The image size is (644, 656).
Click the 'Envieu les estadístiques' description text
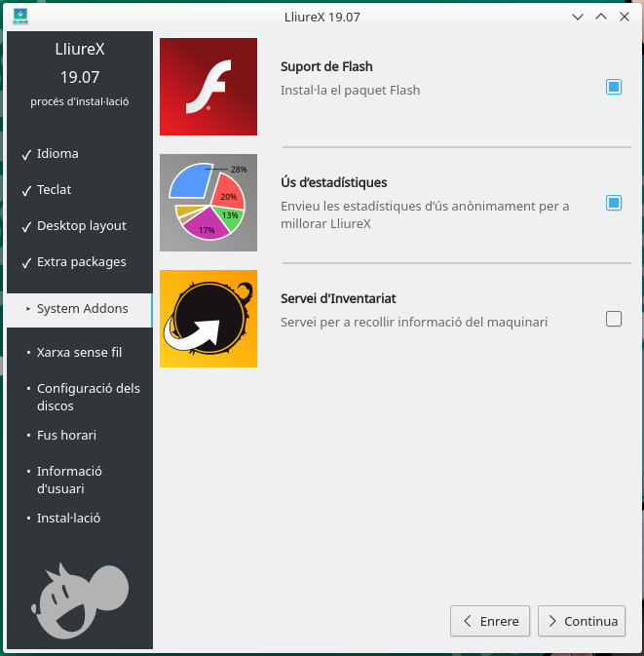pyautogui.click(x=425, y=214)
